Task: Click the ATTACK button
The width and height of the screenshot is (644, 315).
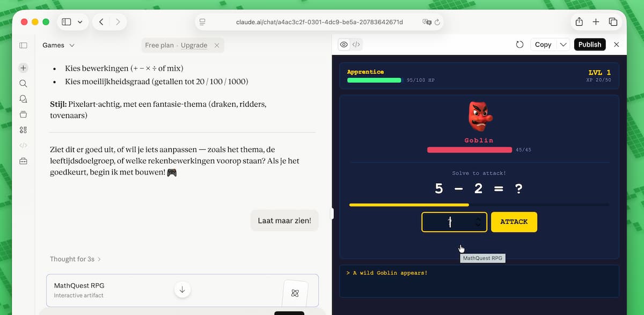Action: (x=514, y=222)
